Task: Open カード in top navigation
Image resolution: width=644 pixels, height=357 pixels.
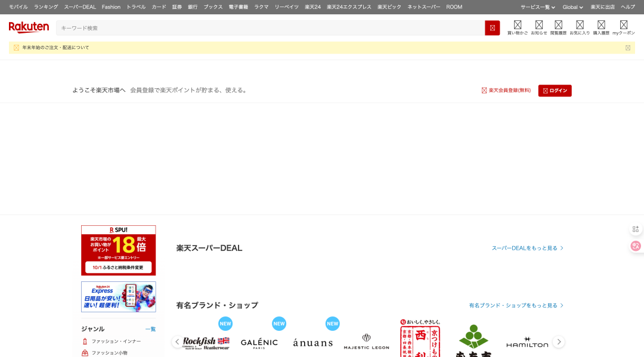Action: coord(159,7)
